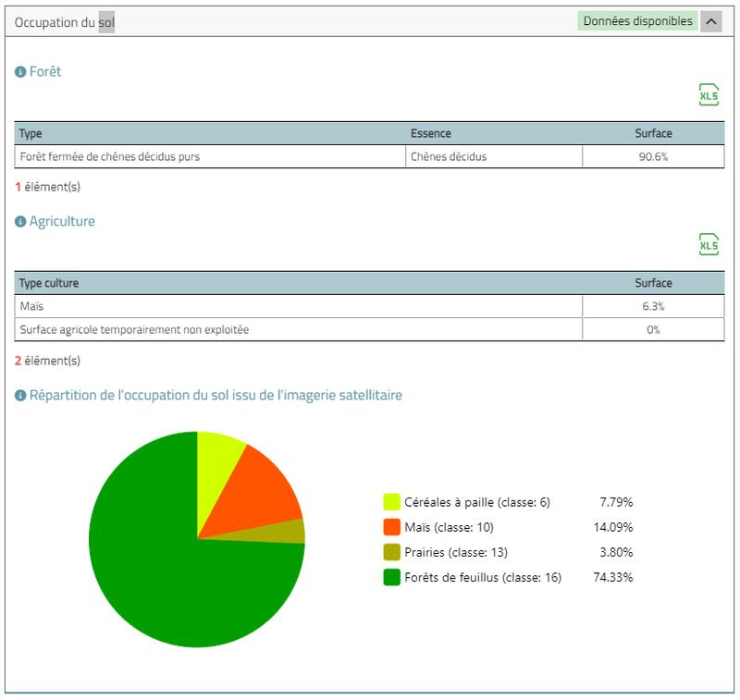Download Agriculture table via XLS icon
The image size is (740, 700).
(x=709, y=244)
